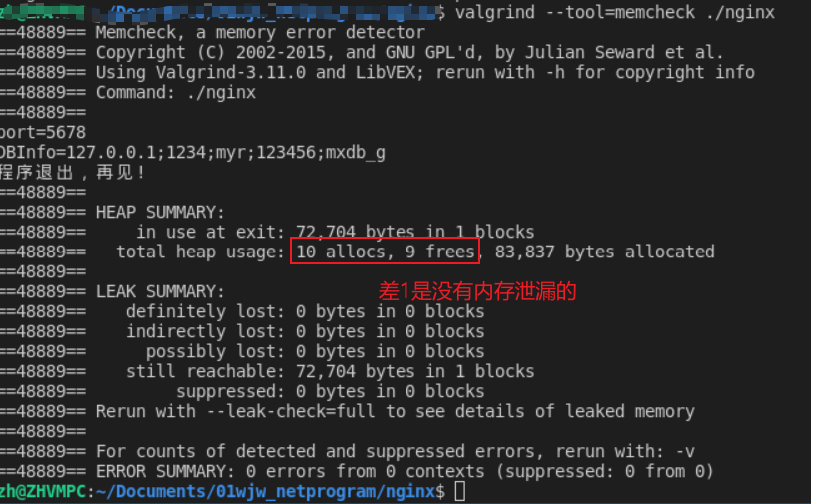813x504 pixels.
Task: Click the 'suppressed: 0 bytes in 0 blocks' line
Action: coord(330,391)
